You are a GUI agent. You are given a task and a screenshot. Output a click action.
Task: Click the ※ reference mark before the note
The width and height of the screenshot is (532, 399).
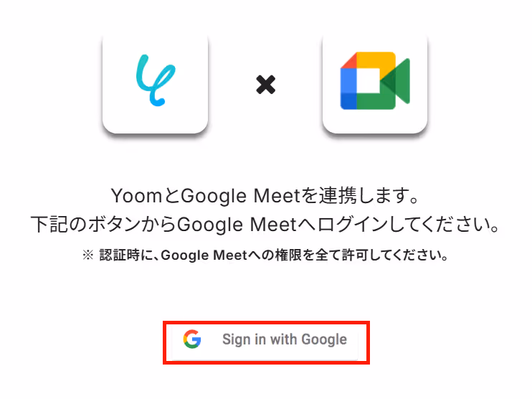click(x=88, y=255)
